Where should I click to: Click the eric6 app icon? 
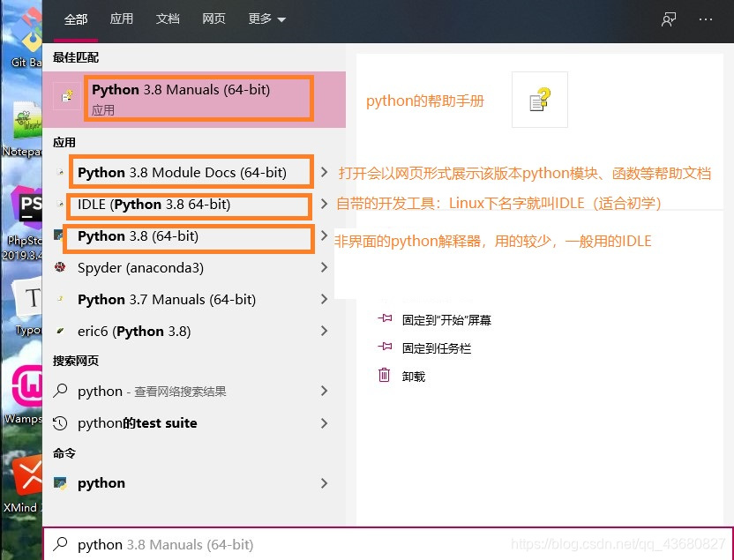tap(60, 331)
